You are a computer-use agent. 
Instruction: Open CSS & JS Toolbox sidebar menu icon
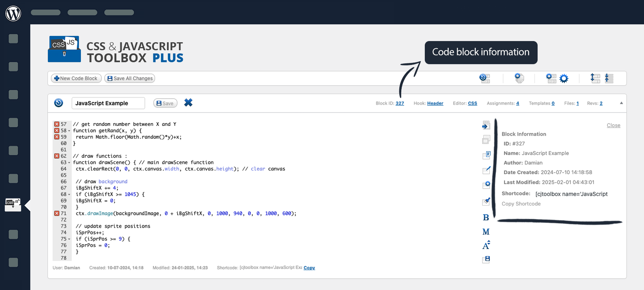tap(13, 204)
